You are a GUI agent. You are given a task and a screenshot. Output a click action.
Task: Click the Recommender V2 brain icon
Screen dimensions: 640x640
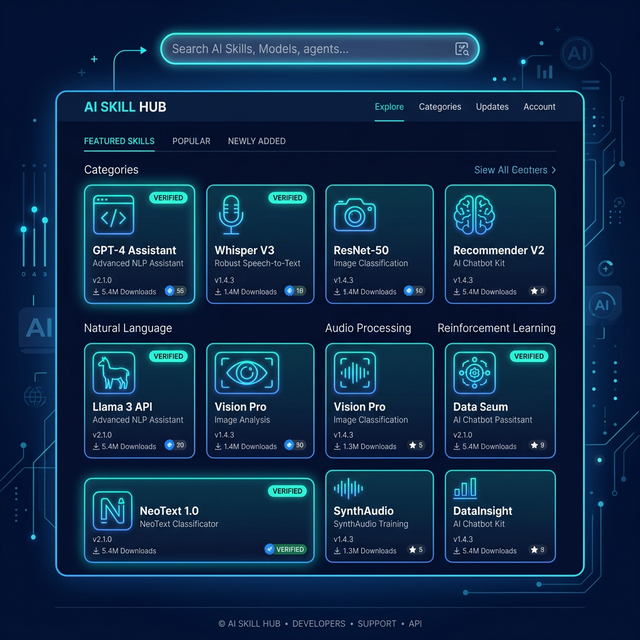(474, 215)
